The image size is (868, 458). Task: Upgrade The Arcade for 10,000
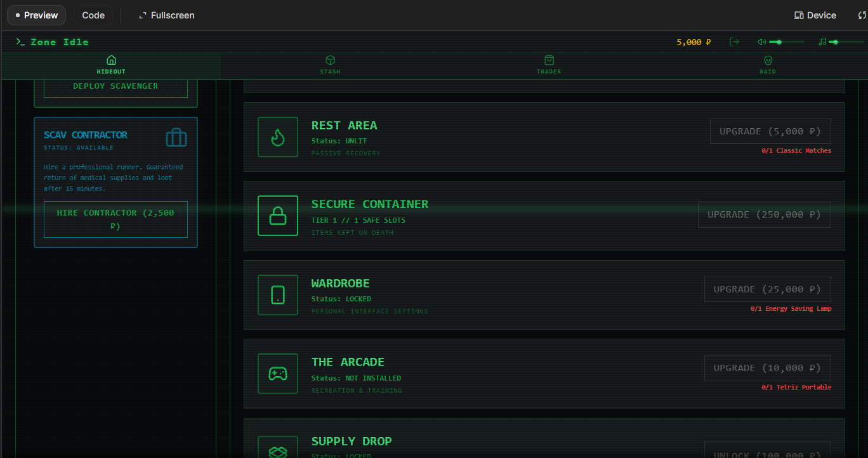[x=768, y=368]
